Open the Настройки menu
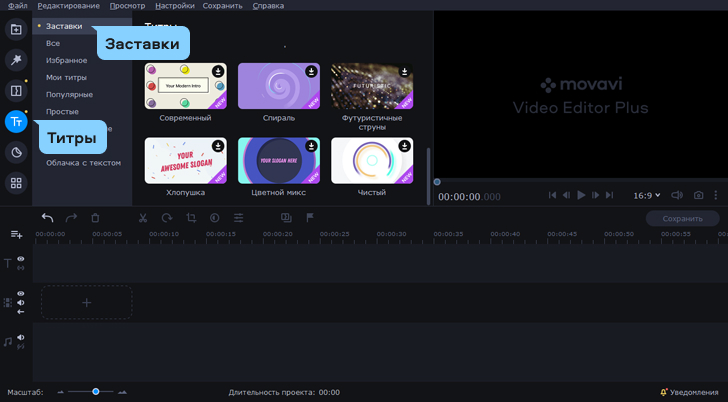This screenshot has height=402, width=728. click(176, 6)
